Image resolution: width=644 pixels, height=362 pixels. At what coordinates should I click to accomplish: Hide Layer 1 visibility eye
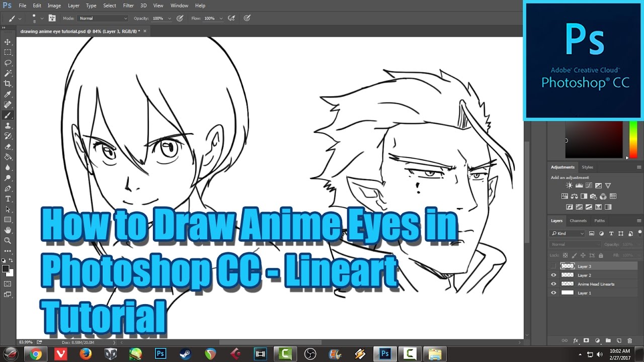click(x=554, y=293)
